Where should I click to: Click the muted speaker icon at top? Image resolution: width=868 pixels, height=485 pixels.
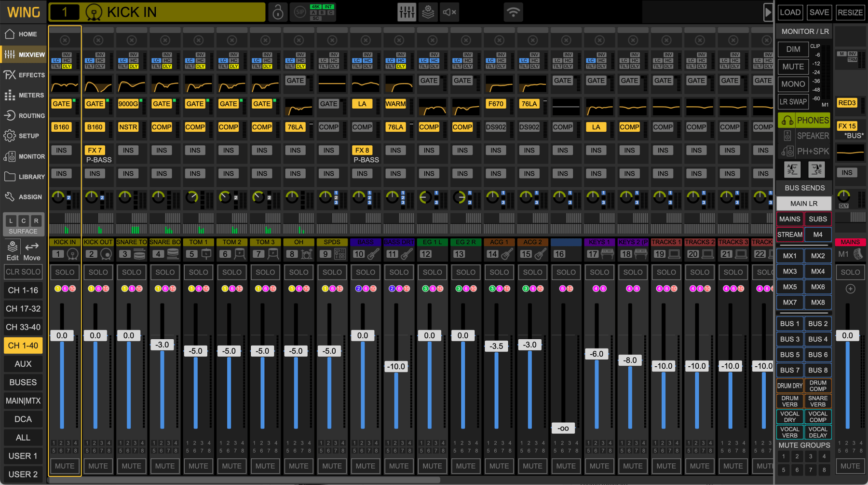pyautogui.click(x=449, y=12)
